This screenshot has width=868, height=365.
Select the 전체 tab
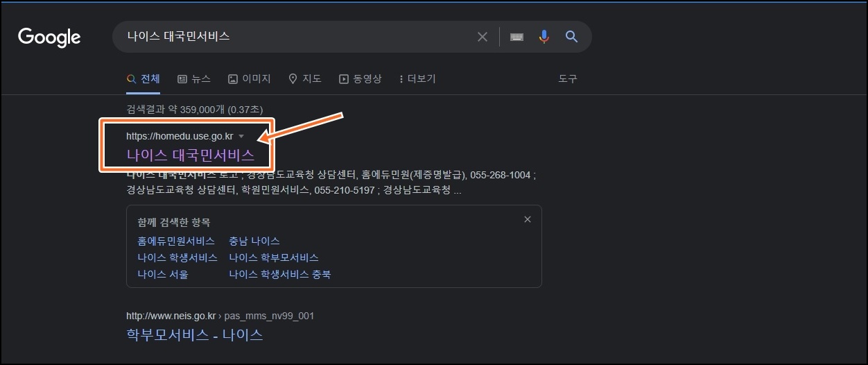[x=144, y=79]
